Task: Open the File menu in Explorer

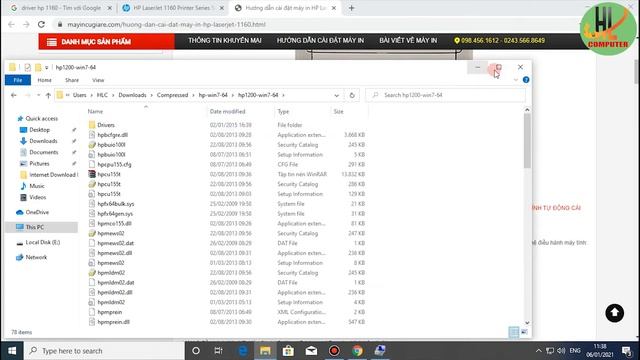Action: [18, 80]
